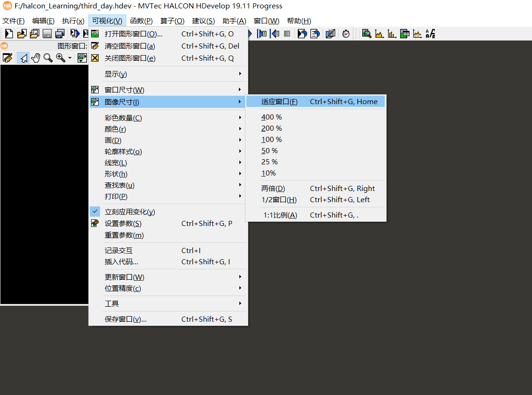Select the magnifying glass tool
Screen dimensions: 532x395
(x=48, y=58)
